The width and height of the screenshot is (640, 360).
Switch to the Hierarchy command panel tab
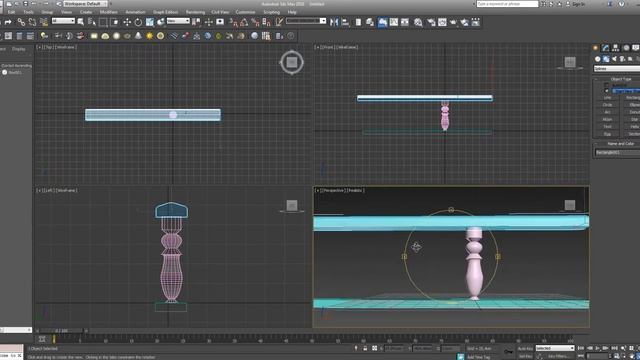616,48
